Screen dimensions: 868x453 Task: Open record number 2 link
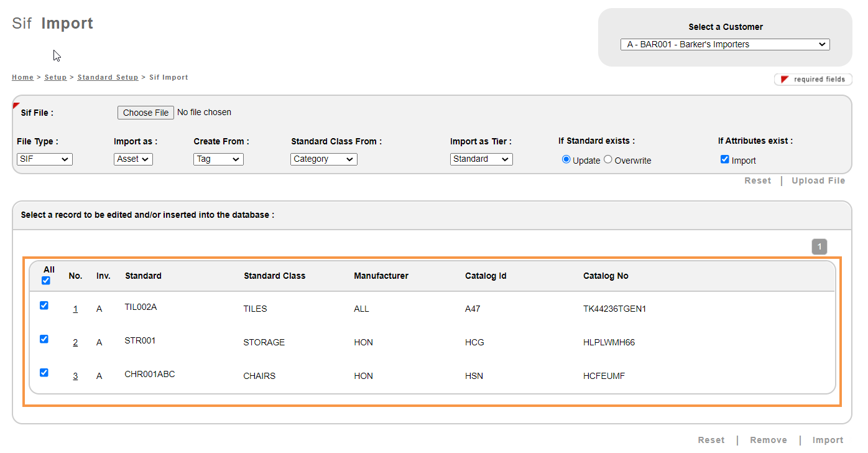(x=75, y=342)
